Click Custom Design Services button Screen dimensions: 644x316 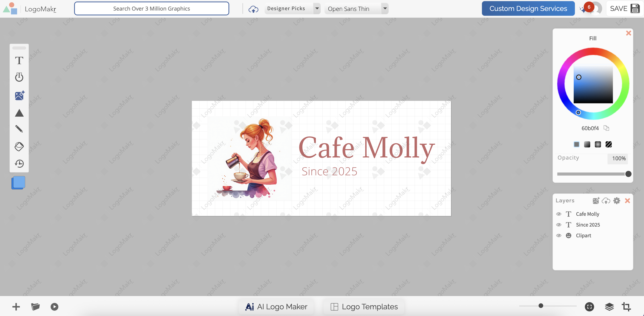click(528, 8)
